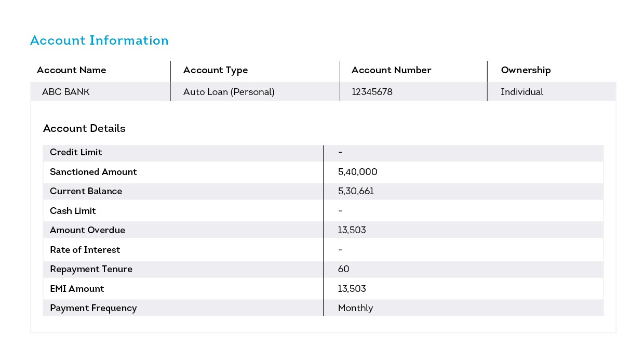This screenshot has height=349, width=644.
Task: Select the Current Balance value 5,30,661
Action: pyautogui.click(x=356, y=191)
